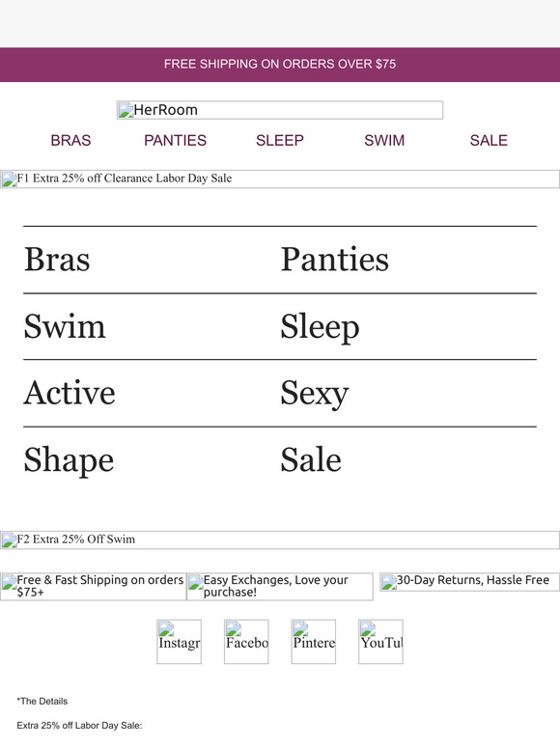The image size is (560, 747).
Task: Select BRAS in the top navigation
Action: pos(70,140)
